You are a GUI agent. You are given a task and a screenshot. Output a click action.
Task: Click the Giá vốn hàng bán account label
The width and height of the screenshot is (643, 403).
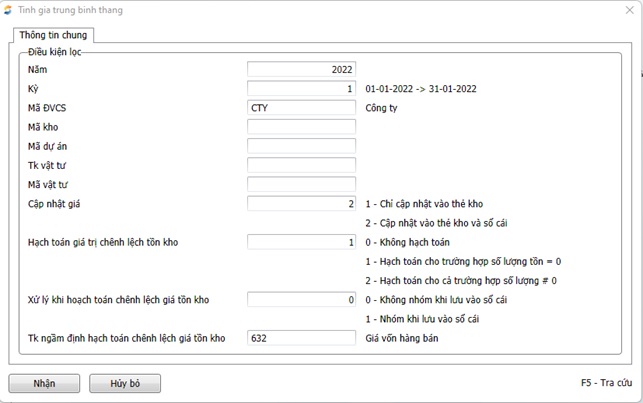[403, 338]
